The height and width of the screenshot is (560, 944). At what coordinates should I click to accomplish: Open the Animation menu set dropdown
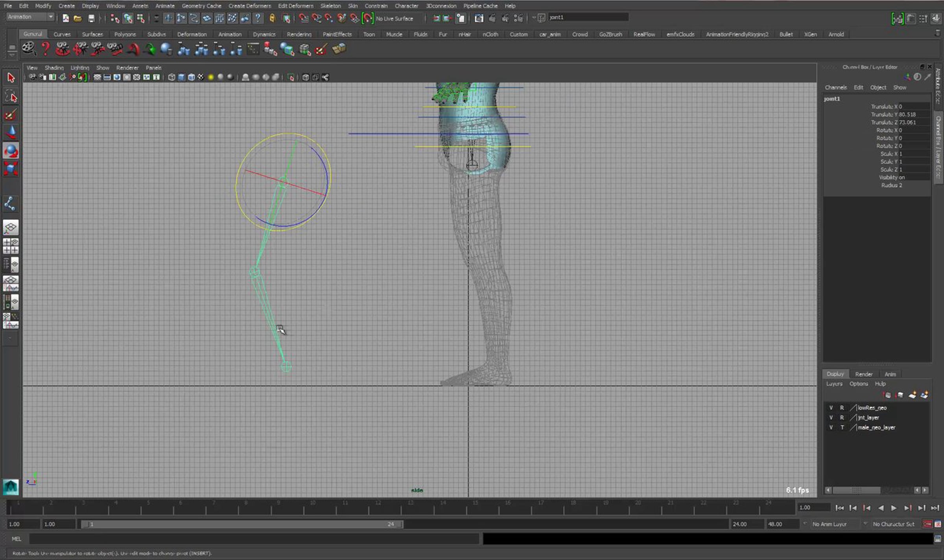(x=30, y=17)
